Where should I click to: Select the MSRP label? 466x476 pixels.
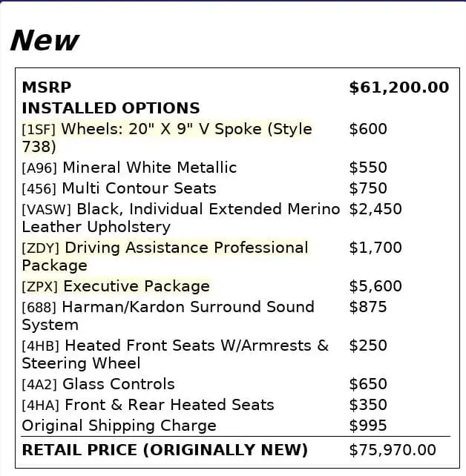(x=47, y=87)
